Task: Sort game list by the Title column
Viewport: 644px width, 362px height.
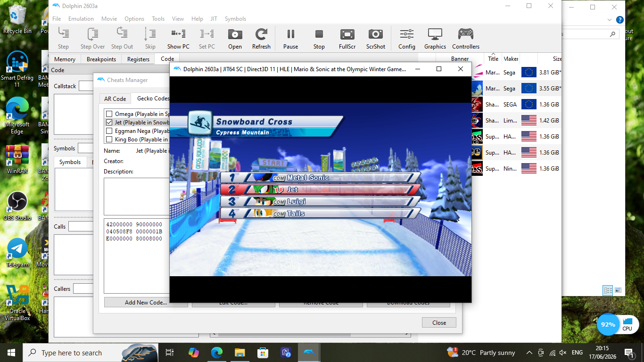Action: tap(493, 59)
